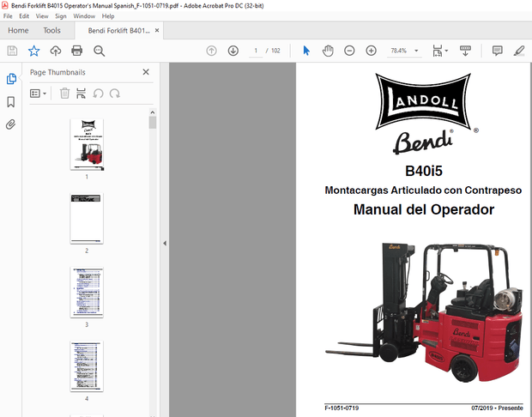
Task: Open the Attachments paperclip panel
Action: point(10,124)
